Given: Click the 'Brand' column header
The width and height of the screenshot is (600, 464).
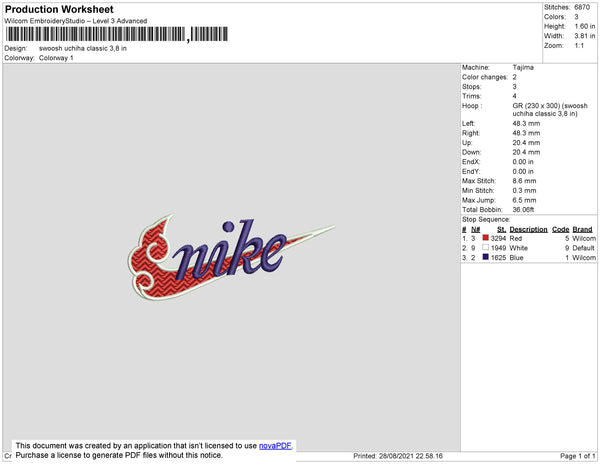Looking at the screenshot, I should pyautogui.click(x=582, y=229).
